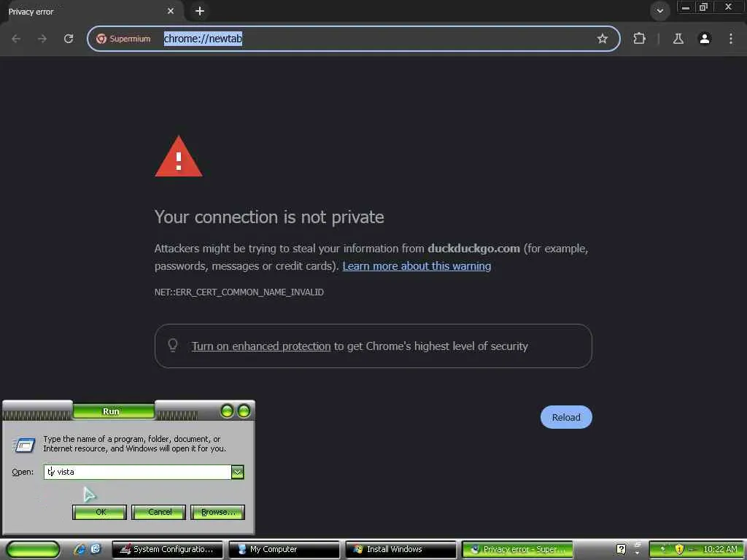
Task: Click the security shield tray icon
Action: [679, 549]
